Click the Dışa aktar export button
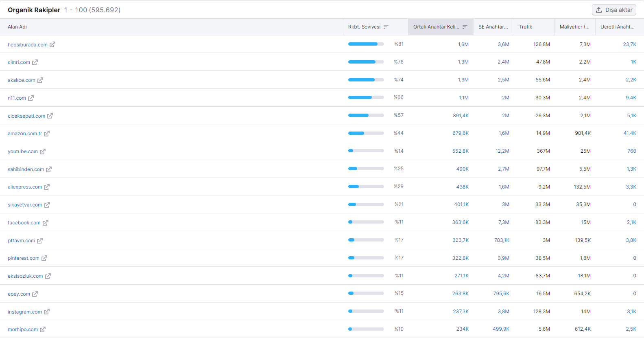This screenshot has width=644, height=338. click(x=614, y=10)
